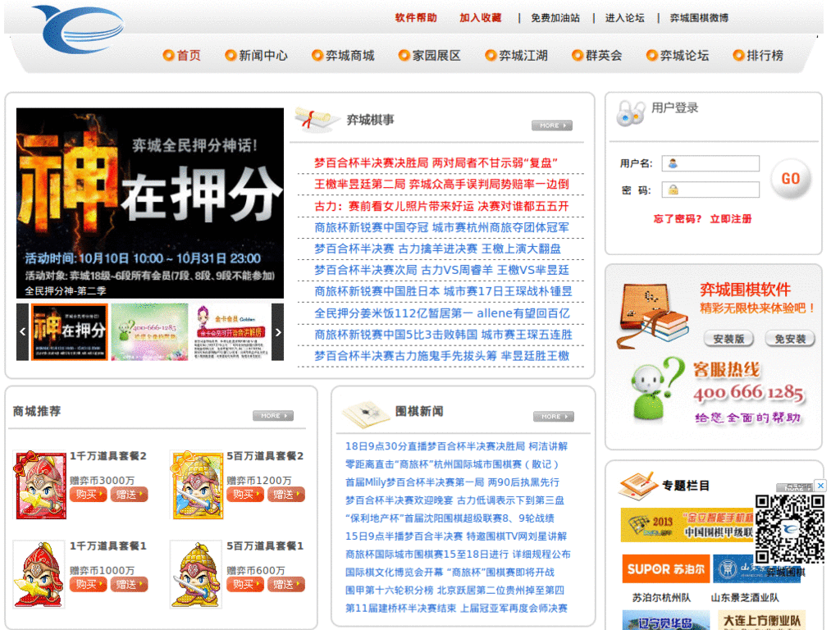The height and width of the screenshot is (630, 840).
Task: Select the 神在押分 carousel thumbnail
Action: click(x=70, y=332)
